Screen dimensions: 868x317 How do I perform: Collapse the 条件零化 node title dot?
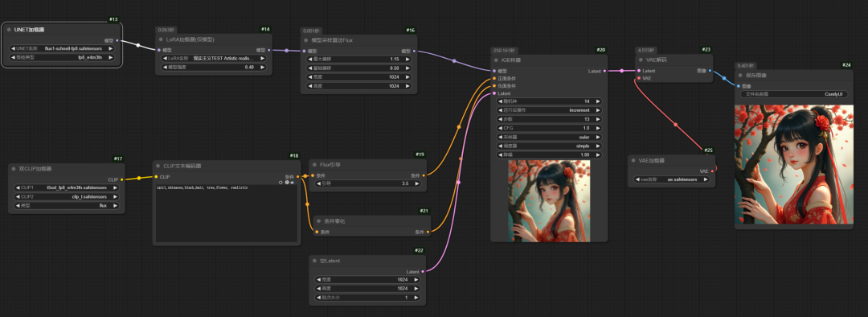(x=318, y=221)
